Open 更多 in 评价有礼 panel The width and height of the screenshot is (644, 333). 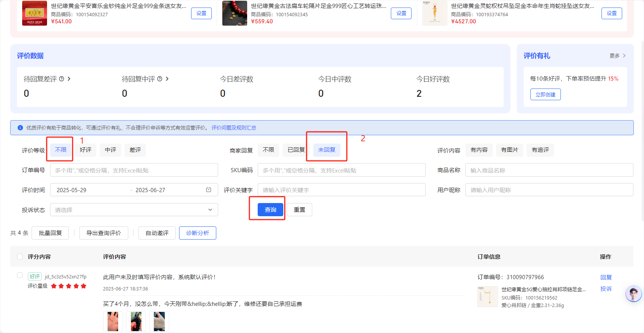(x=617, y=56)
